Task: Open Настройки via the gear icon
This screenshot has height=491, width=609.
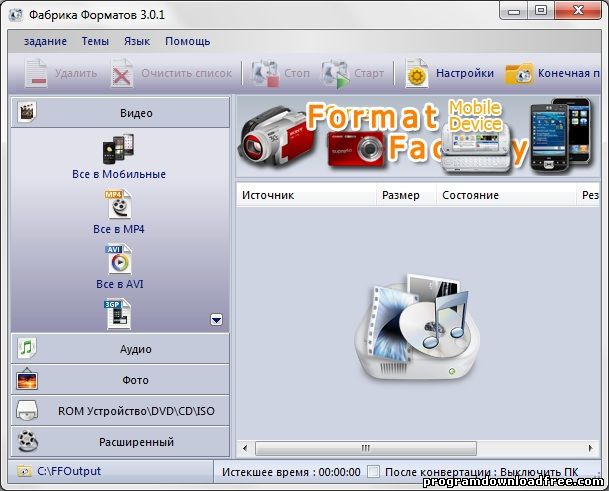Action: click(417, 73)
